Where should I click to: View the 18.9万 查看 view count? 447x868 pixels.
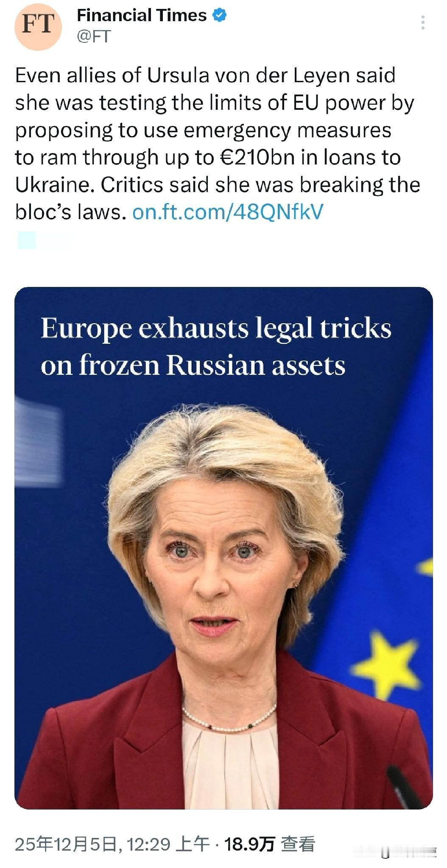point(270,845)
